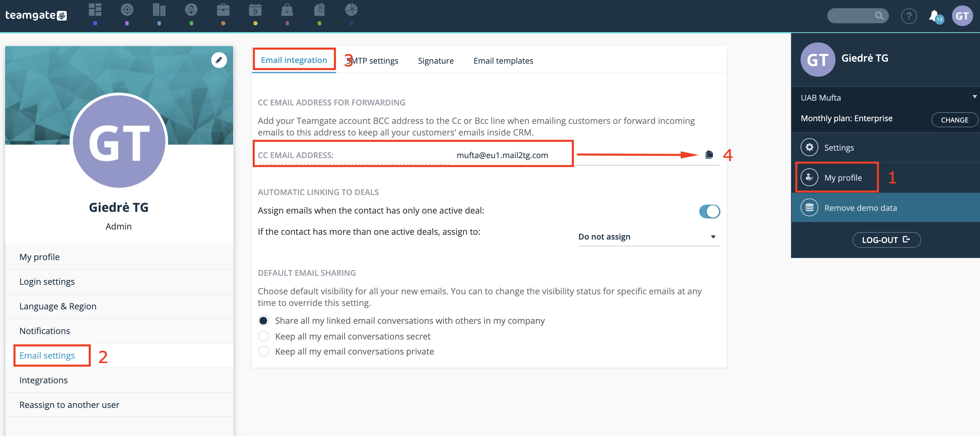The width and height of the screenshot is (980, 436).
Task: Click My profile label in user menu
Action: click(843, 178)
